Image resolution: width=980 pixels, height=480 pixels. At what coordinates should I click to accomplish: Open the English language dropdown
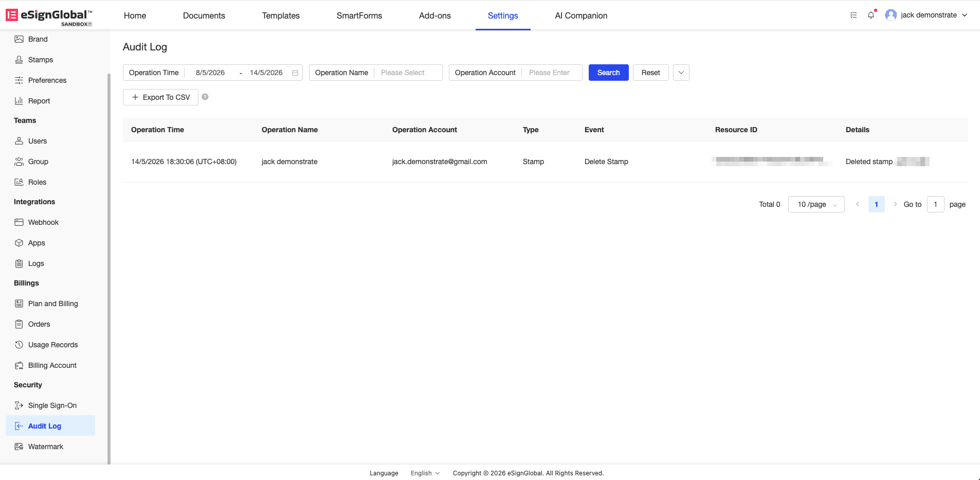click(425, 473)
